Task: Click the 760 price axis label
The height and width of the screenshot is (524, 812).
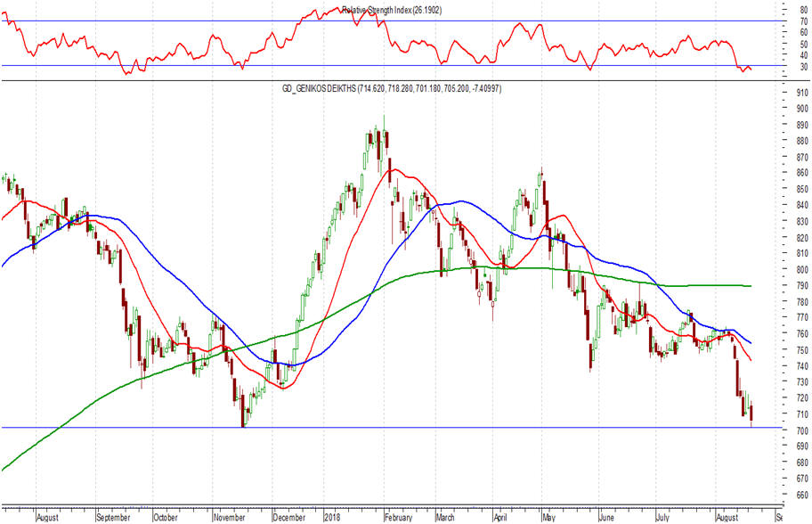Action: [802, 334]
